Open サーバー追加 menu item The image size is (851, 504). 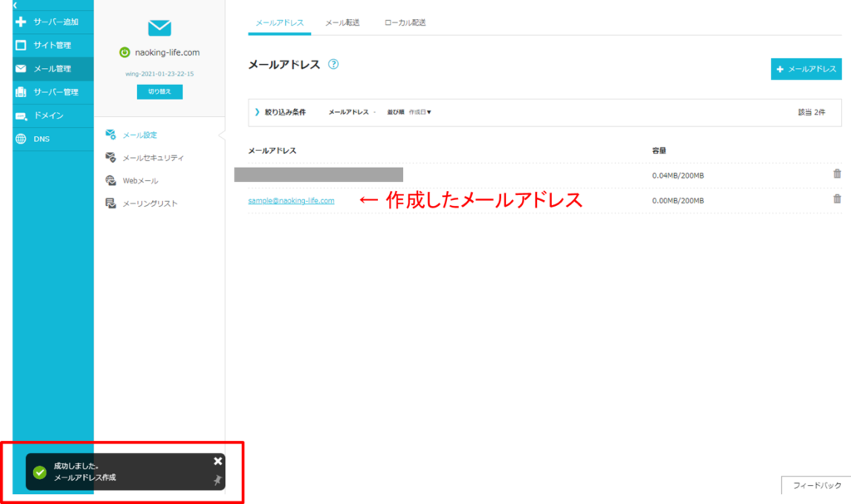tap(53, 22)
